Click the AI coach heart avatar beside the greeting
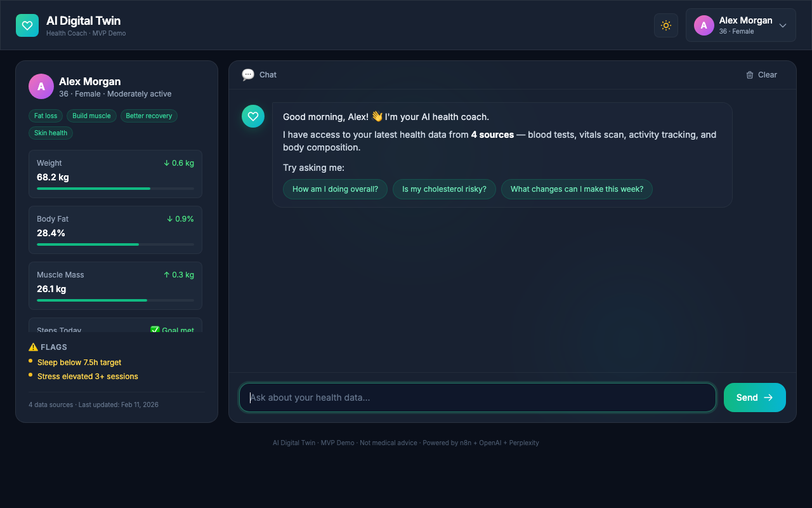812x508 pixels. tap(253, 116)
